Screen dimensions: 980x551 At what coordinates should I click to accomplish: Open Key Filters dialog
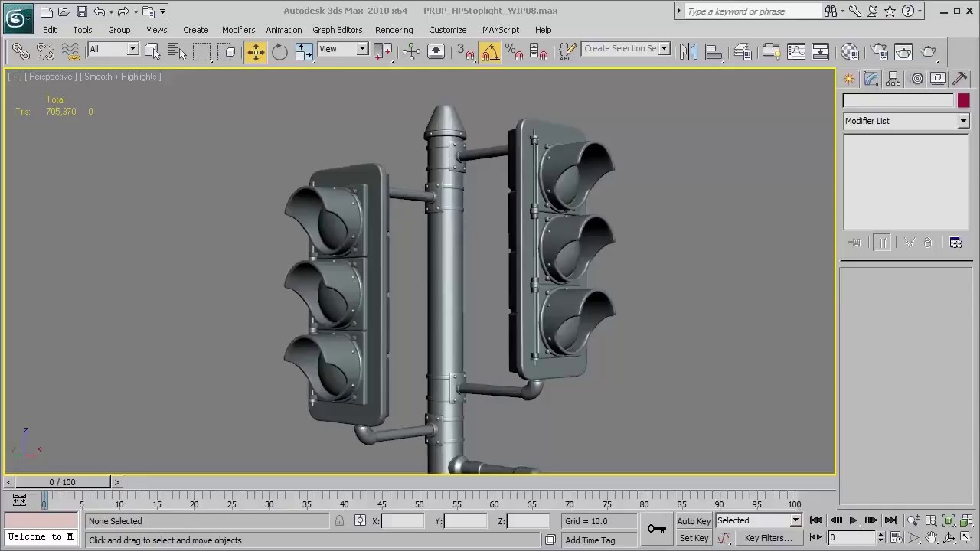pyautogui.click(x=769, y=538)
